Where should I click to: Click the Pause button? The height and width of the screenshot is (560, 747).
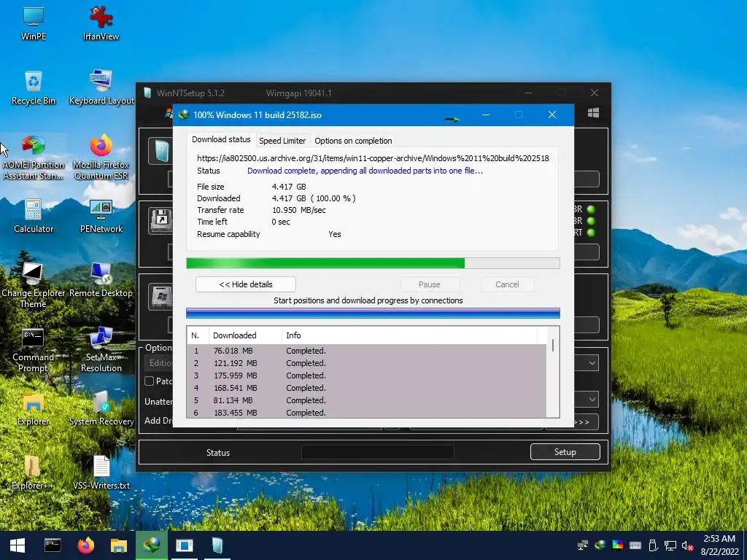[x=430, y=284]
